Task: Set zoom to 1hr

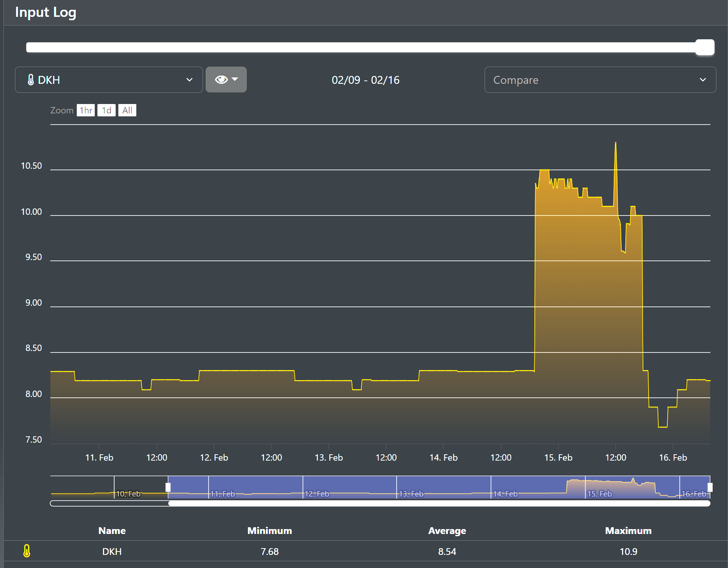Action: point(86,110)
